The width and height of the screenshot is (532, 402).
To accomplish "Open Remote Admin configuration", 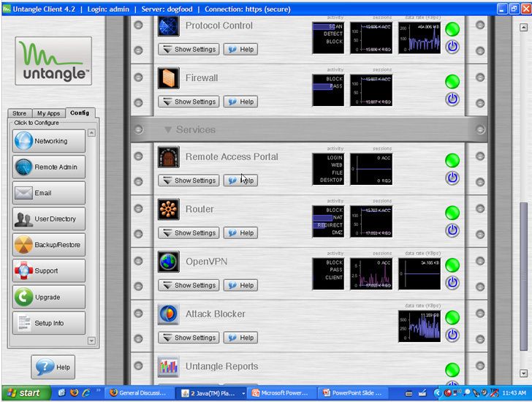I will [49, 167].
